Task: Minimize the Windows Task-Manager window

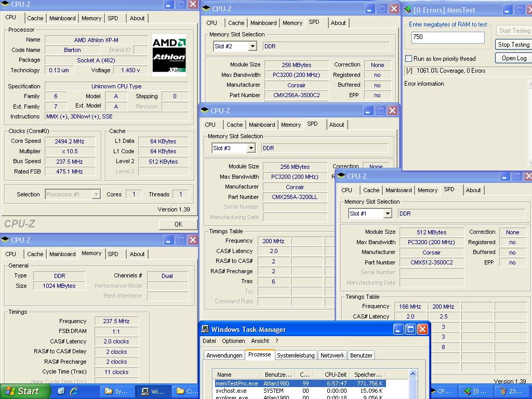Action: [x=398, y=329]
